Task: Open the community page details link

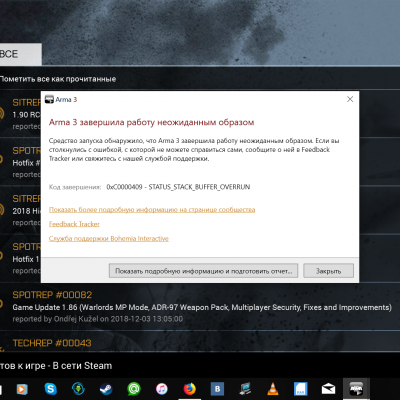Action: [x=152, y=210]
